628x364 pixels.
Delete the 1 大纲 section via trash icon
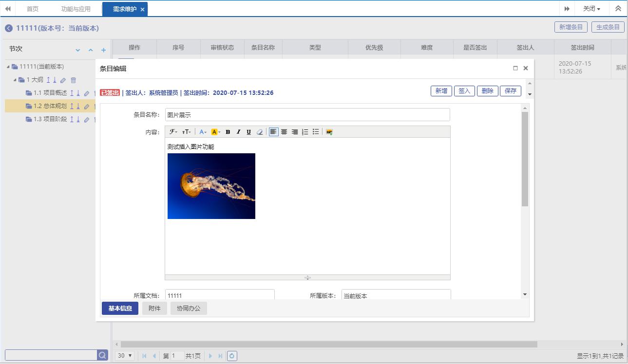point(73,80)
